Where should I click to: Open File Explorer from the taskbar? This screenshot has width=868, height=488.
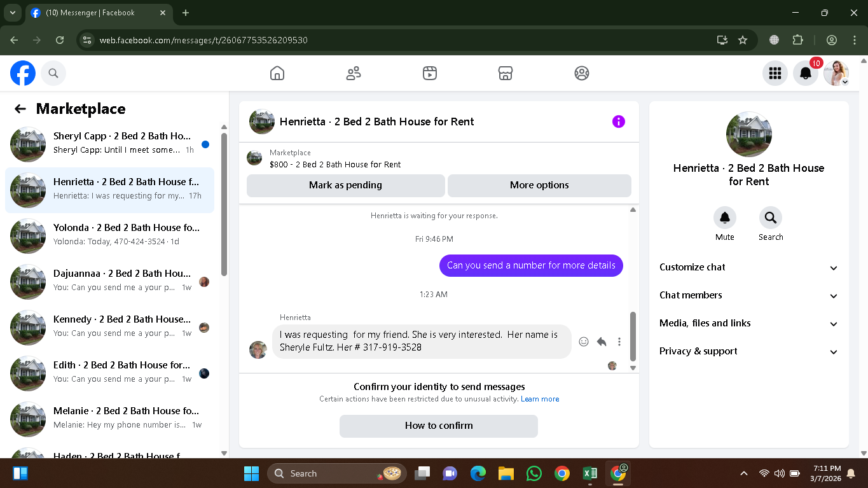point(506,473)
